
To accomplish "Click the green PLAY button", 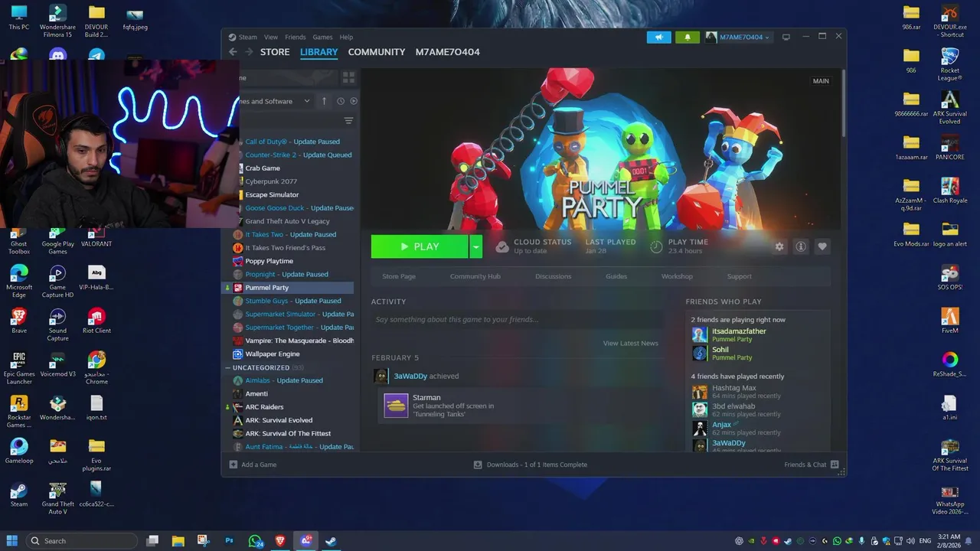I will (x=420, y=246).
